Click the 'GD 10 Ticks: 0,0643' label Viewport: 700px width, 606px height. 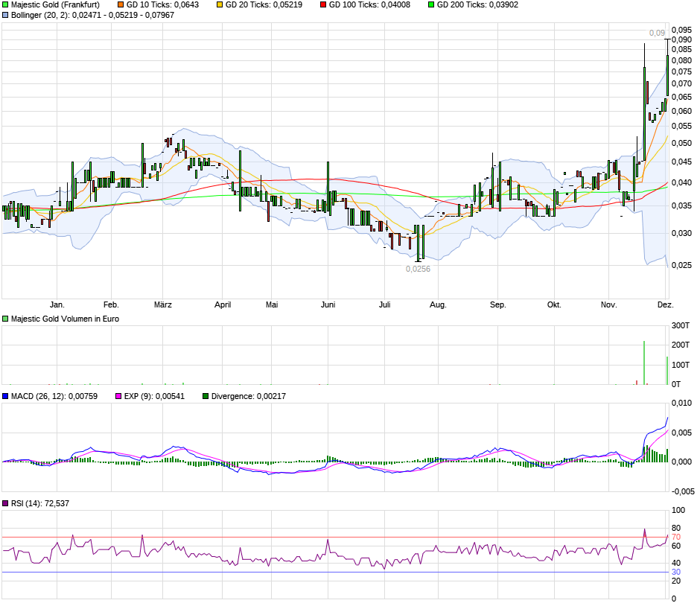coord(162,5)
